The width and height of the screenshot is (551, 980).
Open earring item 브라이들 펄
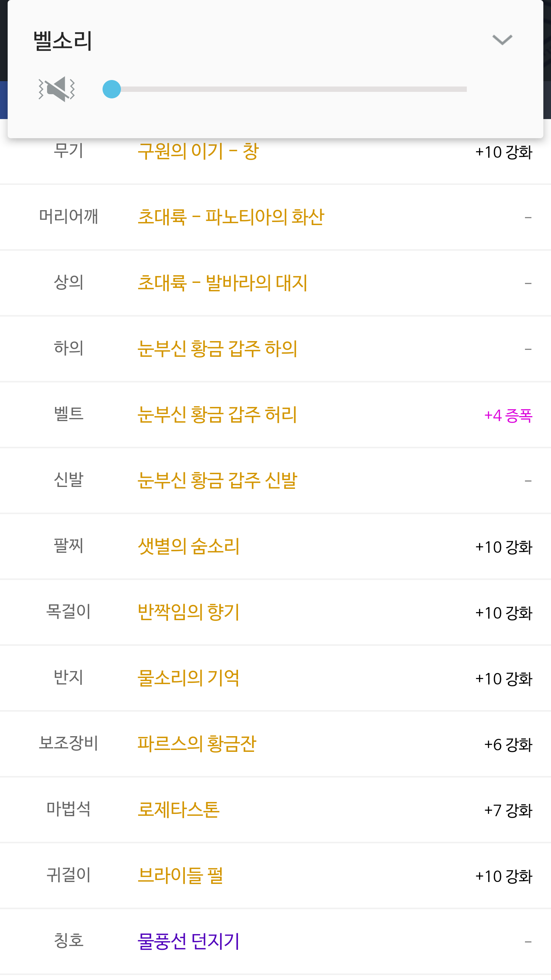click(180, 875)
